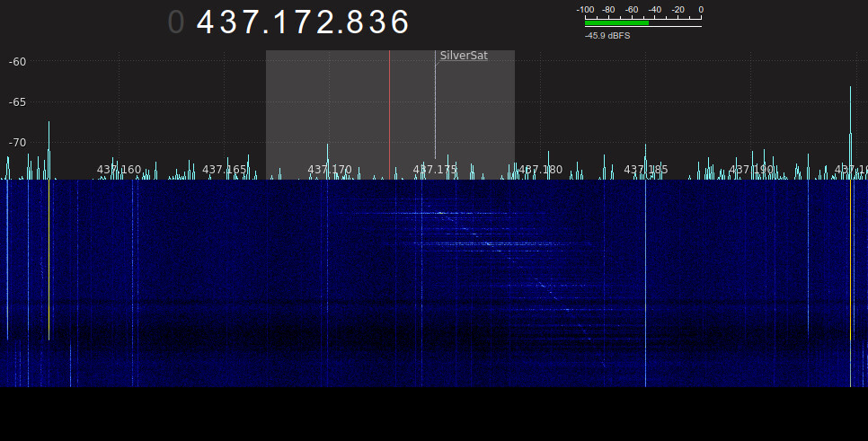Click the 437.185 frequency axis label
This screenshot has width=868, height=441.
tap(645, 170)
